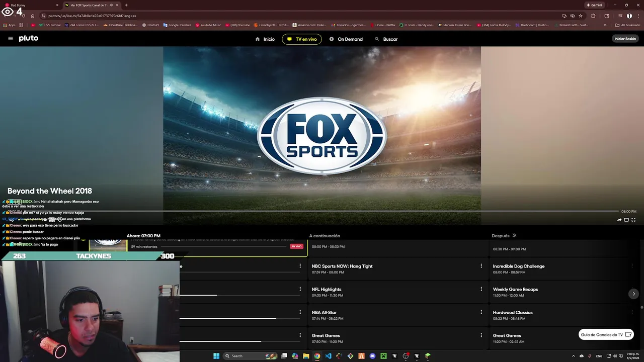Click the guide's next arrow button
The width and height of the screenshot is (644, 362).
633,294
